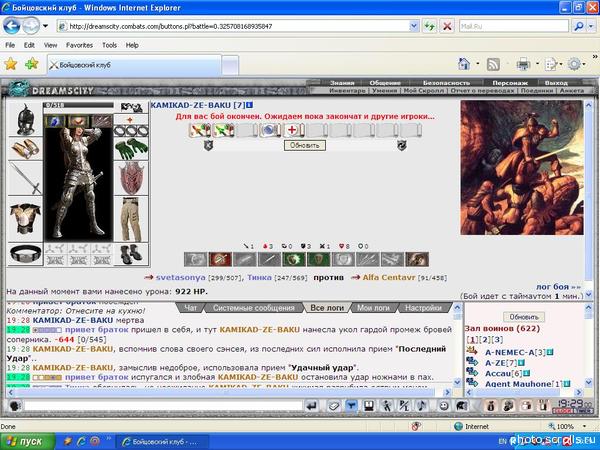Activate the green shield skill icon

pos(318,259)
